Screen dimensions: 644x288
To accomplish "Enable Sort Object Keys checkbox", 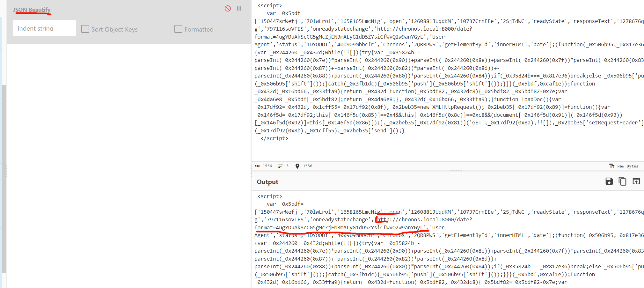I will point(85,29).
